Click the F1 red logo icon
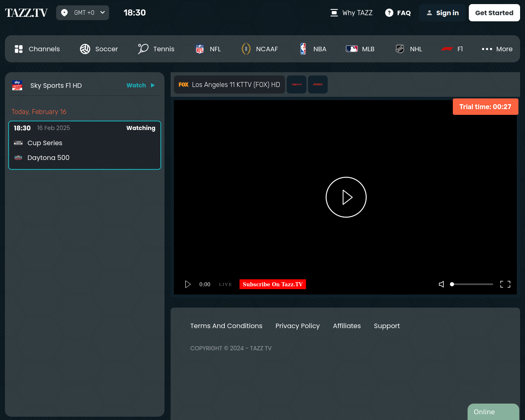 [x=447, y=49]
